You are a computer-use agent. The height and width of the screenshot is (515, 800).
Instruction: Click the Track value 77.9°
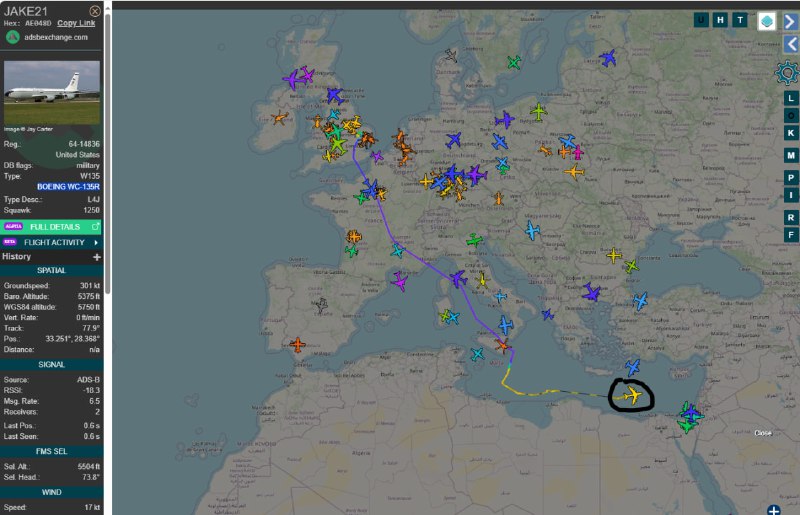(91, 328)
